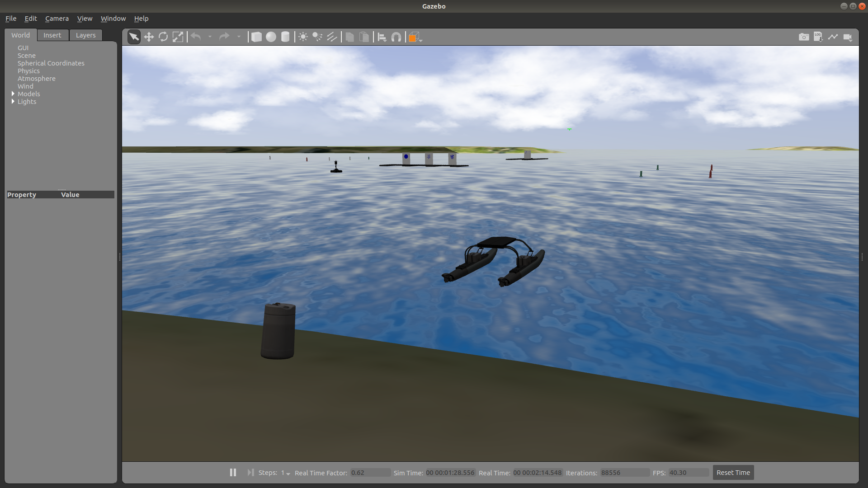This screenshot has width=868, height=488.
Task: Select the Translate mode tool
Action: pyautogui.click(x=149, y=37)
